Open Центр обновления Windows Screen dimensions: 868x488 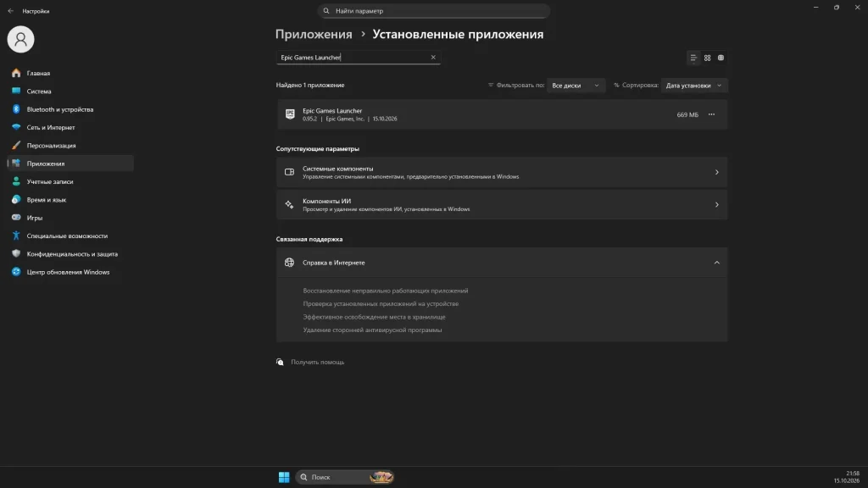(x=70, y=272)
